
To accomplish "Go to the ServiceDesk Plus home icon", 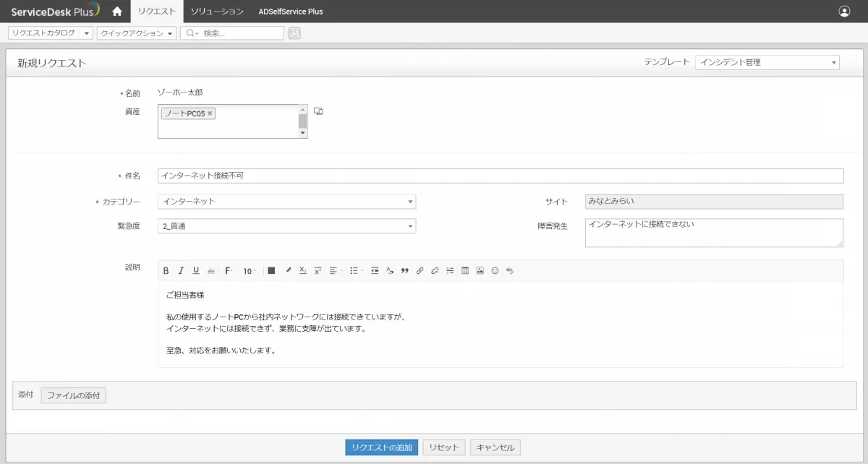I will 116,12.
